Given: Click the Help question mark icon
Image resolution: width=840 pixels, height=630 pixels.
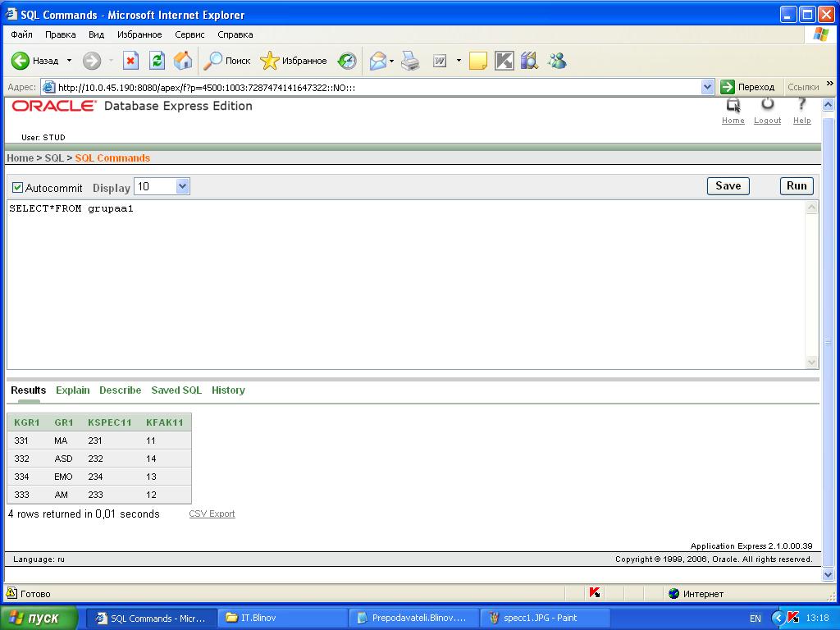Looking at the screenshot, I should 801,104.
